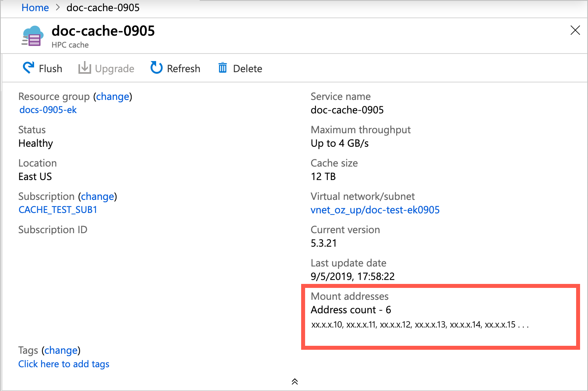Open the CACHE_TEST_SUB1 subscription

tap(57, 209)
